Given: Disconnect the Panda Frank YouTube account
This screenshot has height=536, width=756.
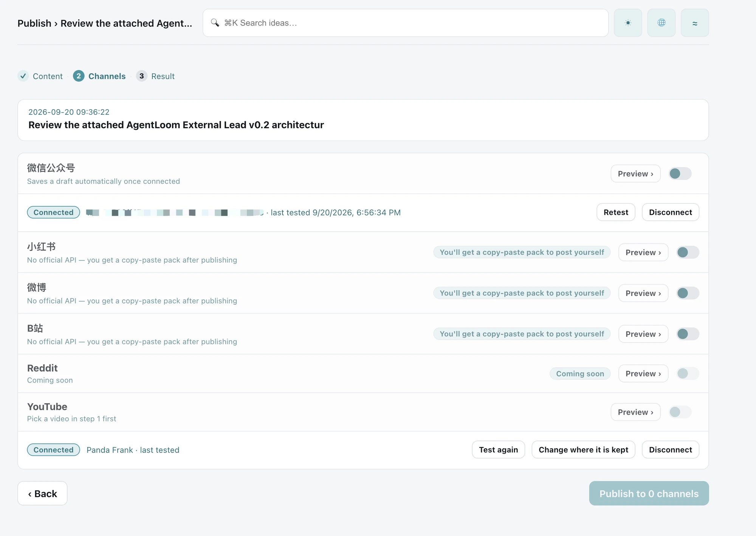Looking at the screenshot, I should (x=670, y=449).
